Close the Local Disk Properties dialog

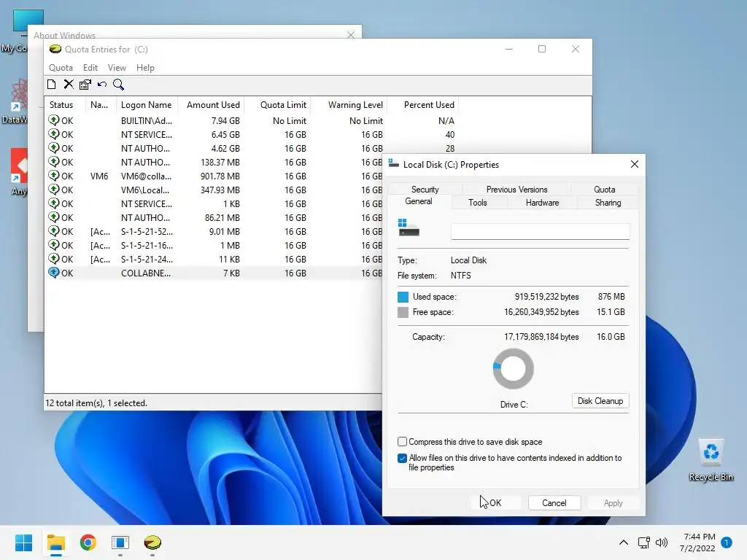pos(635,164)
